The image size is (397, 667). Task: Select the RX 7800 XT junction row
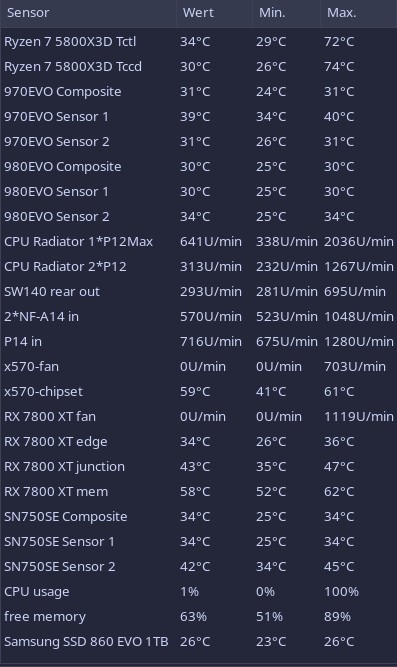[198, 467]
